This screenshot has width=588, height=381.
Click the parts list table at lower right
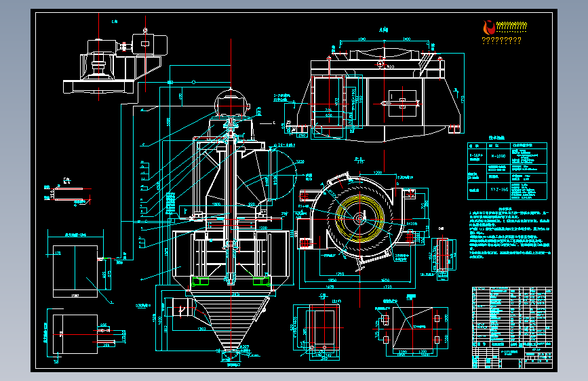point(512,317)
